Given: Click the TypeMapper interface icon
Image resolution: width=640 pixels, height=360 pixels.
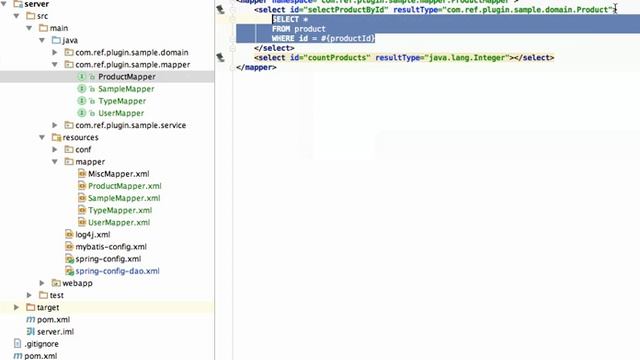Looking at the screenshot, I should point(82,101).
